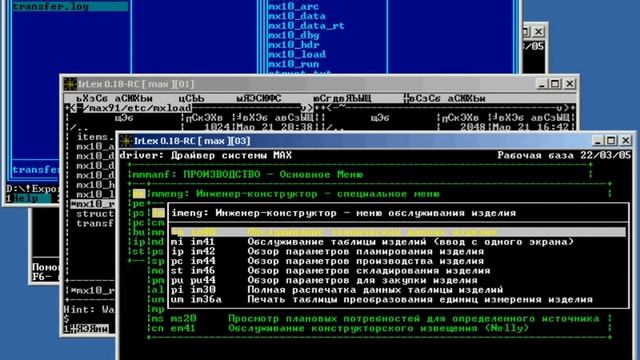Open menu entry pc im44
640x360 pixels.
[x=327, y=261]
